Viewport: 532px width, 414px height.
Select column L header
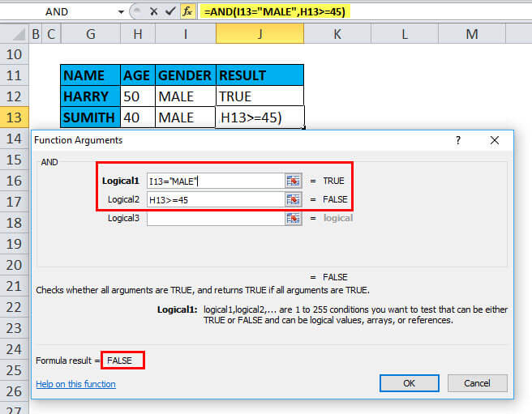coord(405,34)
